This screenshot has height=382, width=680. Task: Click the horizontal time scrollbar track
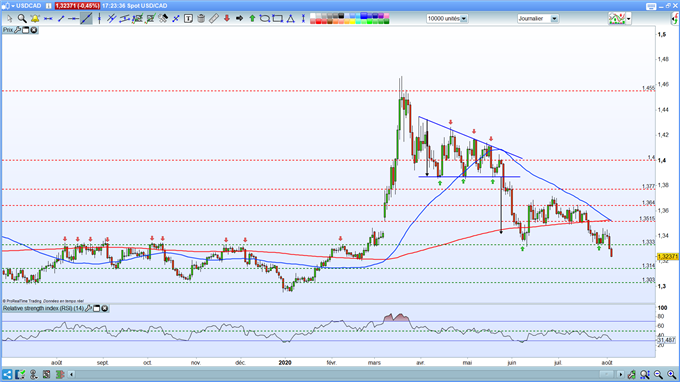click(345, 374)
